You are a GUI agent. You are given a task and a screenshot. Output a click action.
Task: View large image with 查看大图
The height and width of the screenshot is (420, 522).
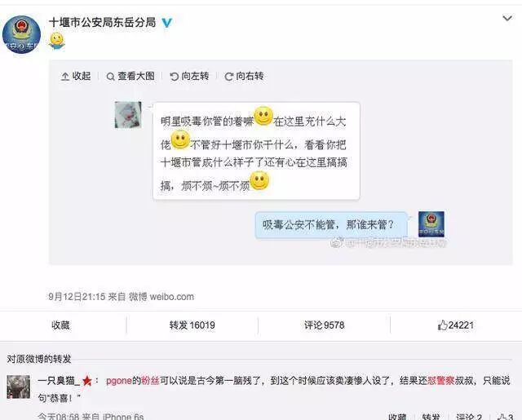pos(130,76)
